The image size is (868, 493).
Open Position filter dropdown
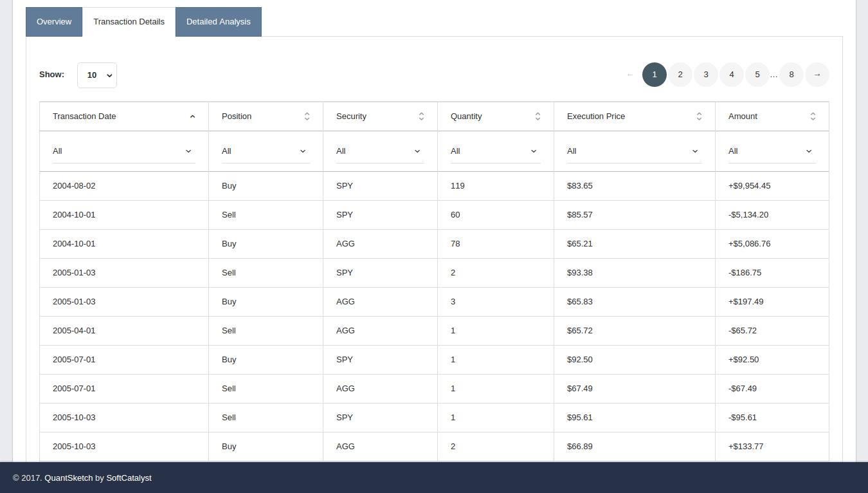click(266, 151)
